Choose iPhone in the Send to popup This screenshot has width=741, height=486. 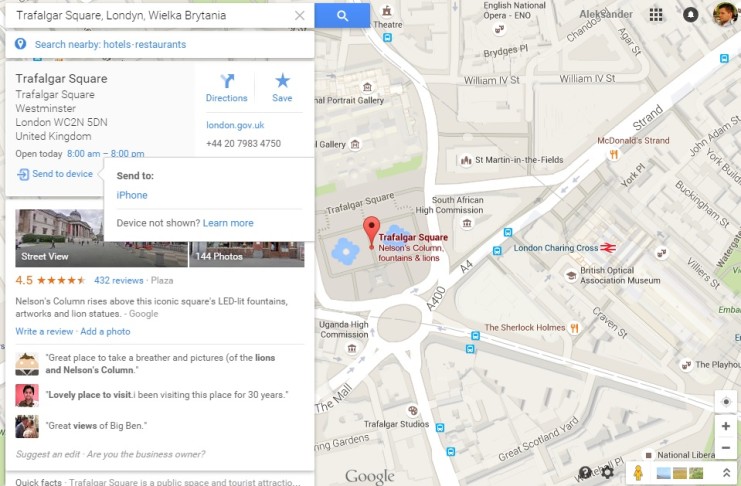[x=132, y=195]
